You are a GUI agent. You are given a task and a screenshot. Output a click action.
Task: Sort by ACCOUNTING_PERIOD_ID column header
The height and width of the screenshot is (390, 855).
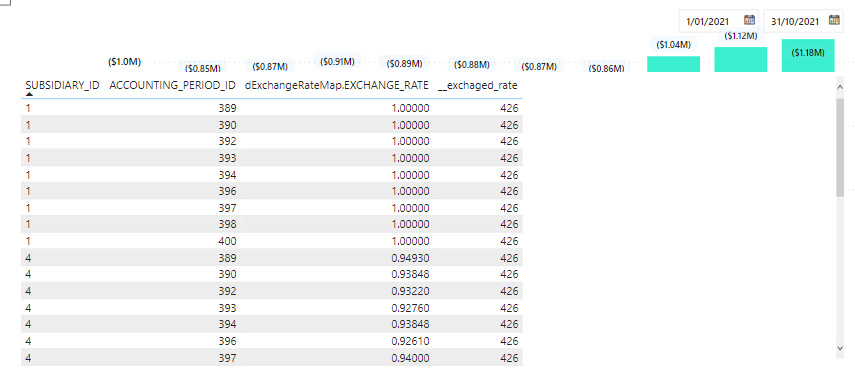[x=173, y=85]
